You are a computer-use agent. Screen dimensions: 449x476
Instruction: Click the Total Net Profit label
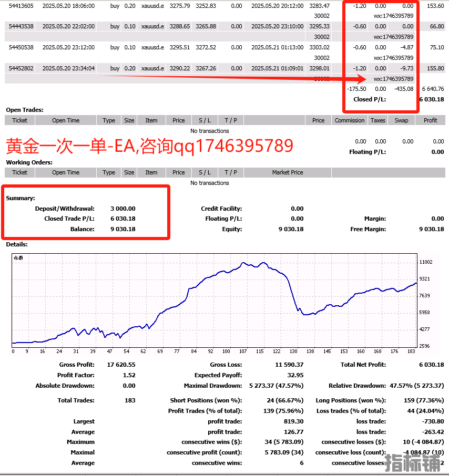363,365
